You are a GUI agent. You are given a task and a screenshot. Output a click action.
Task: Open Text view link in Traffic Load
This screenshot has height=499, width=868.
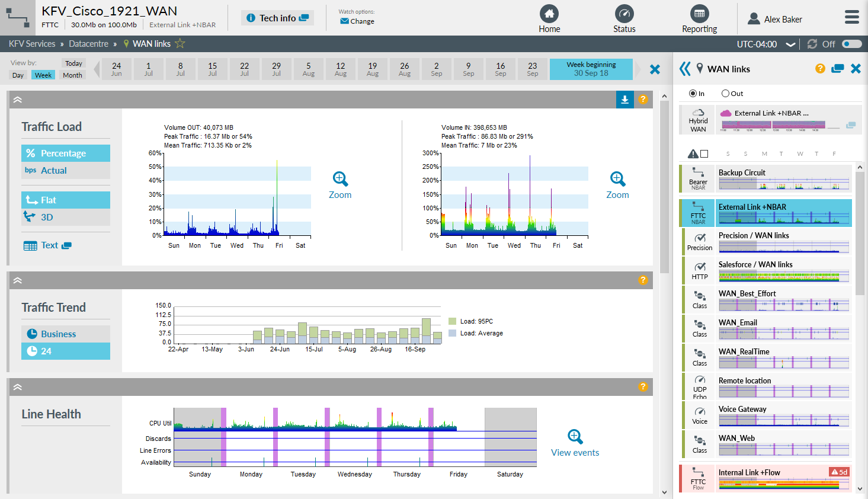point(47,245)
